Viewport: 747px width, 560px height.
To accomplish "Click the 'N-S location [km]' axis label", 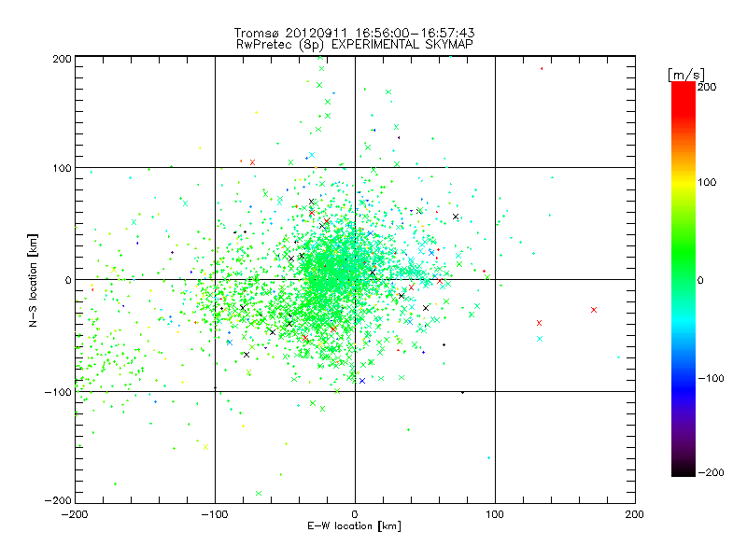I will coord(33,280).
